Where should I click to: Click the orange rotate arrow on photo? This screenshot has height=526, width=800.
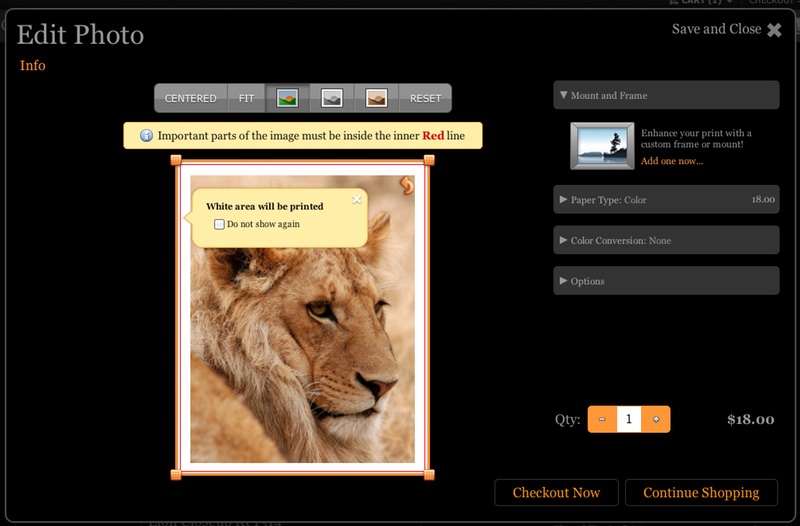coord(406,185)
